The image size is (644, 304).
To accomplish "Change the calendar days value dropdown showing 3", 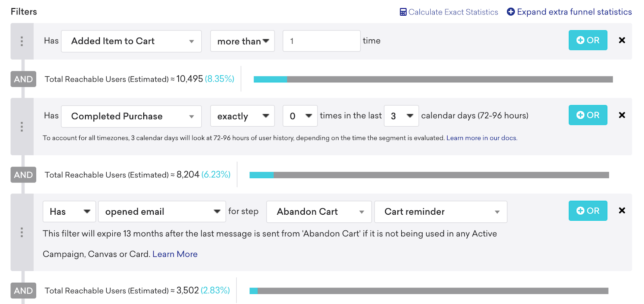I will click(401, 116).
